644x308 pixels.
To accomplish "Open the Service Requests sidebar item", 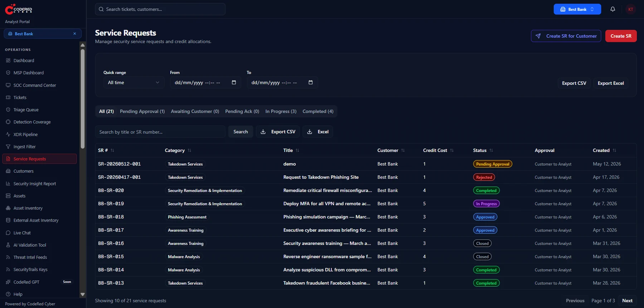I will (x=39, y=159).
